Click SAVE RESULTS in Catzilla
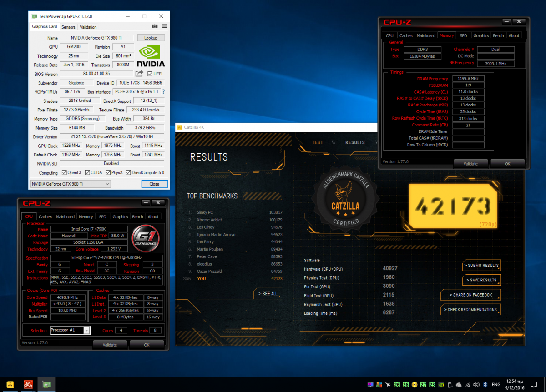This screenshot has height=392, width=546. (481, 280)
